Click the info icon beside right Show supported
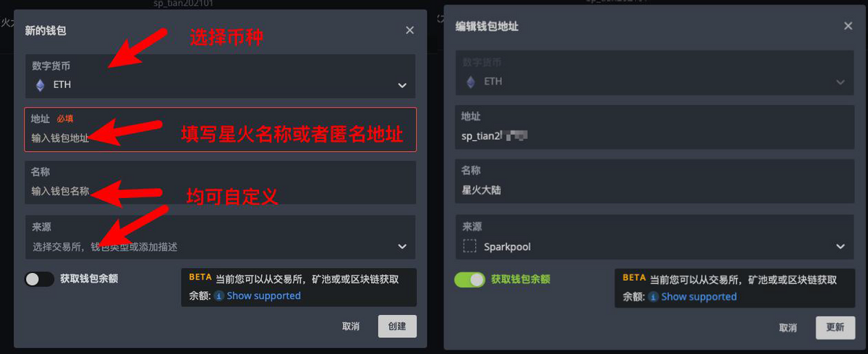868x354 pixels. [x=653, y=296]
